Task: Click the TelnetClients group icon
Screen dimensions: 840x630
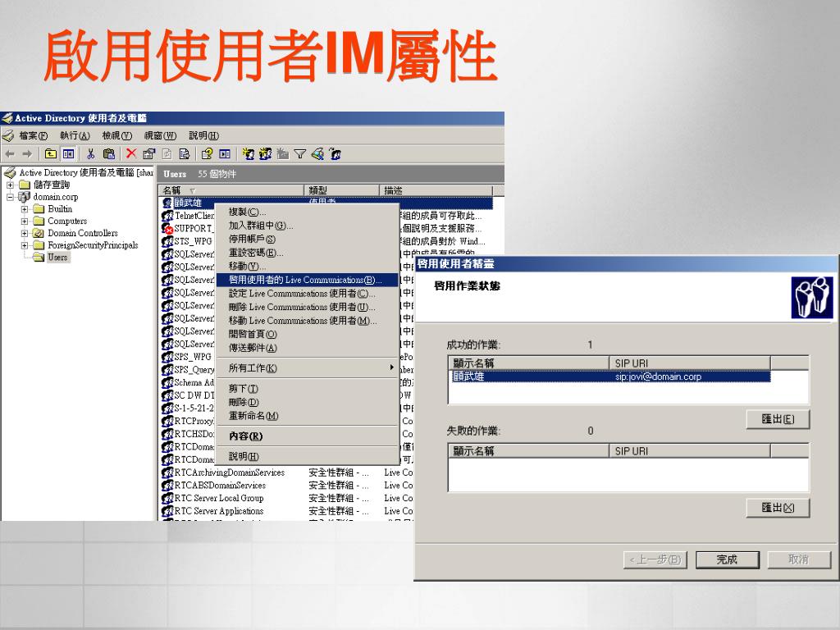Action: 167,216
